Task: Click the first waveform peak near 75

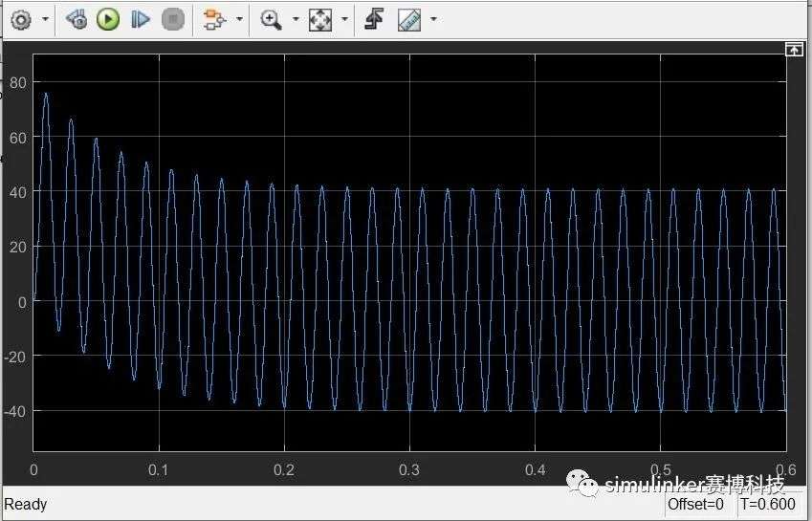Action: (x=46, y=95)
